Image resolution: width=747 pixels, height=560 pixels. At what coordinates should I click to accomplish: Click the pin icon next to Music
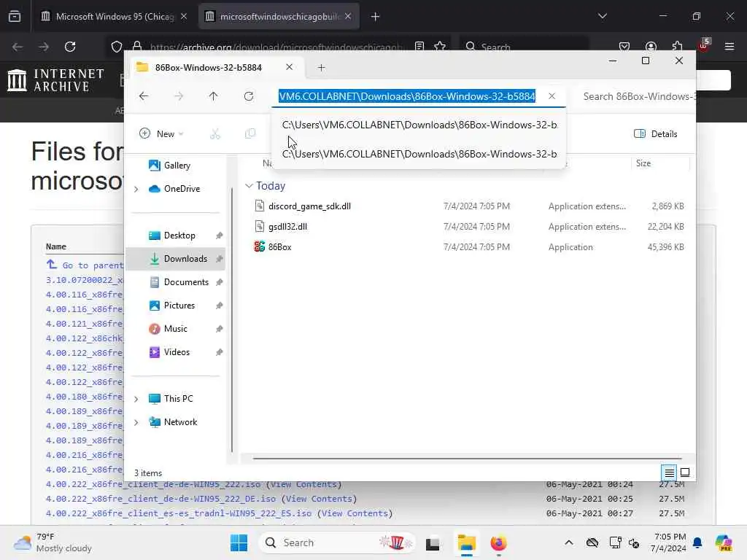pyautogui.click(x=219, y=329)
